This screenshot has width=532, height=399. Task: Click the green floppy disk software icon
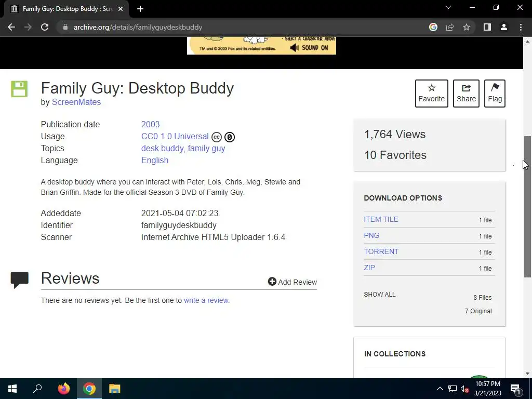coord(19,89)
